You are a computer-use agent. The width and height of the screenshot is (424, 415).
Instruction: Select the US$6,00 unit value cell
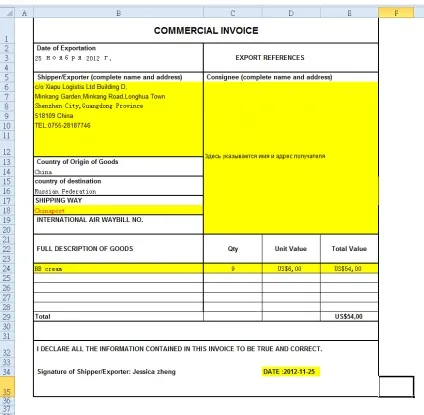click(291, 268)
